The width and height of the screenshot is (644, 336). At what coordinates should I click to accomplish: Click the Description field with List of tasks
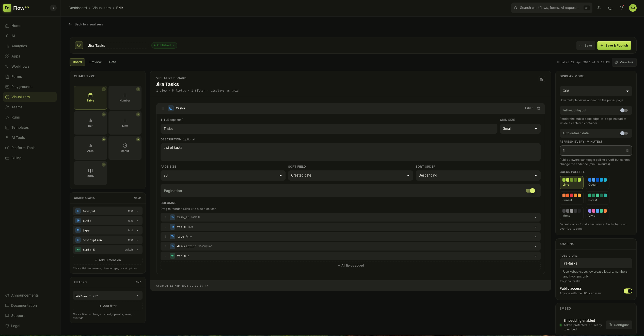tap(350, 152)
